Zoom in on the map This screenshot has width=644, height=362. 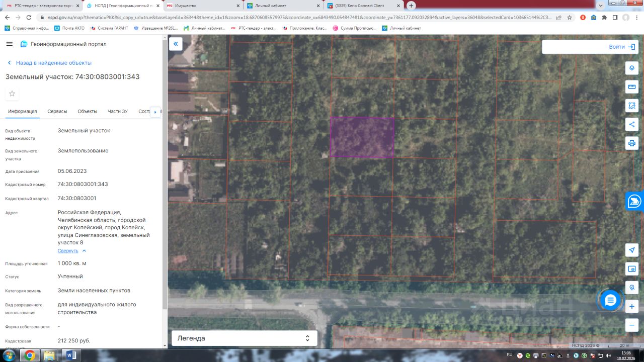632,306
